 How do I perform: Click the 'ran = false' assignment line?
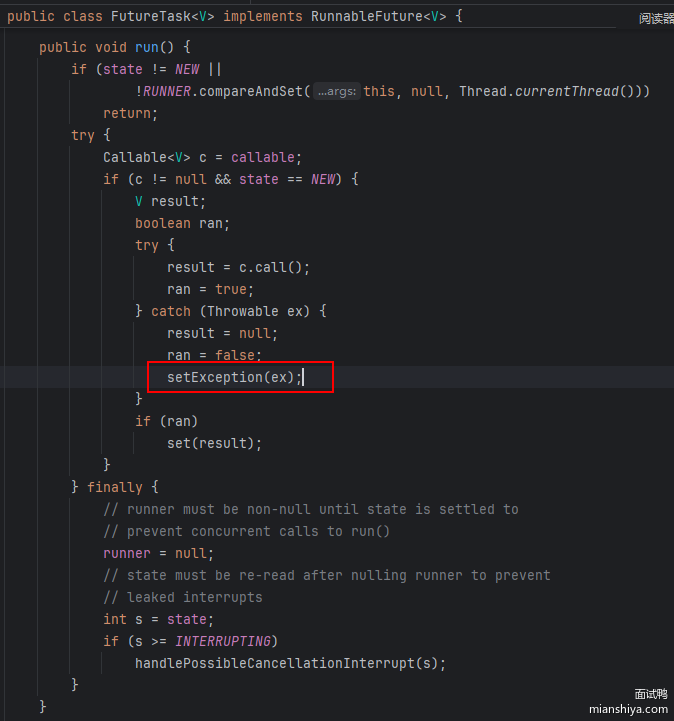214,355
